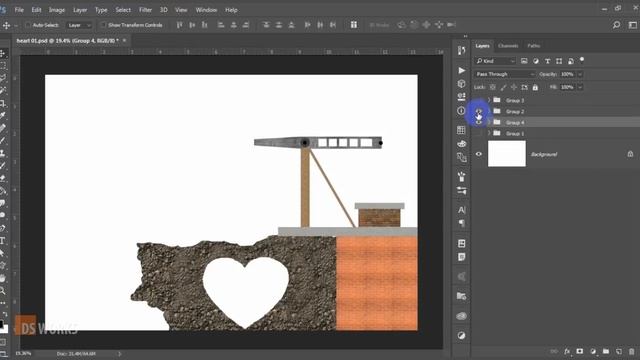Viewport: 640px width, 360px height.
Task: Select the Path Selection arrow tool
Action: pos(3,253)
